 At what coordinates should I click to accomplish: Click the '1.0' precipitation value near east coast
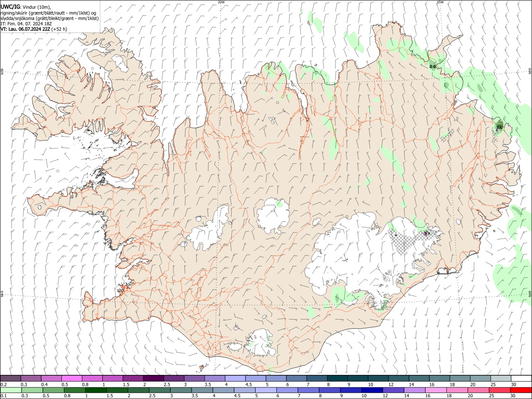[500, 127]
